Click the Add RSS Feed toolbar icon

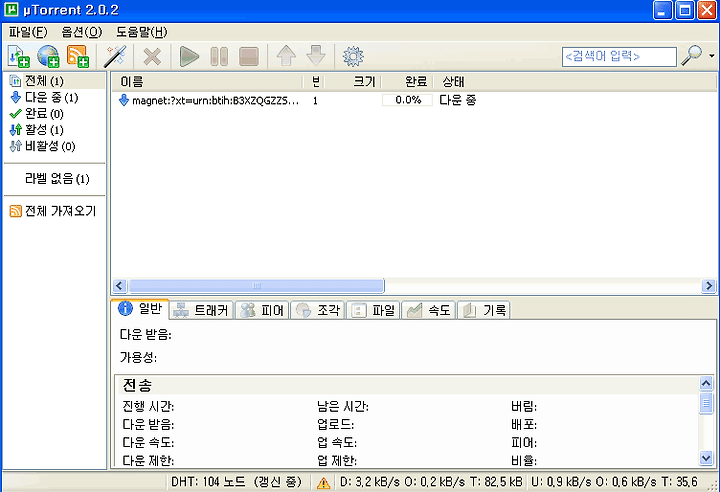tap(78, 57)
